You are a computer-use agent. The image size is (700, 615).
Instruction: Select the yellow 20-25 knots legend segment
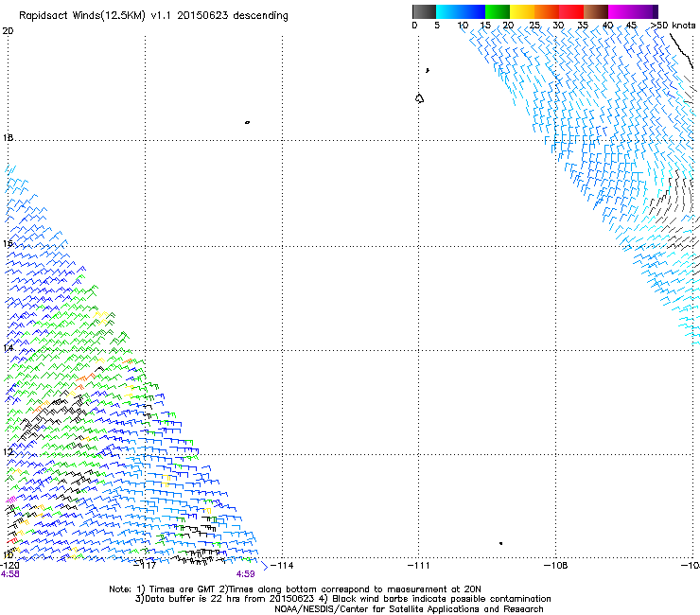(x=522, y=11)
